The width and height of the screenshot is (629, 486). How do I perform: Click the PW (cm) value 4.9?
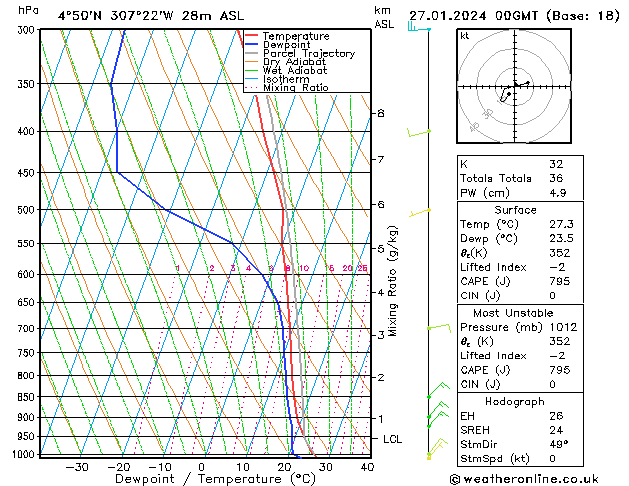click(558, 193)
